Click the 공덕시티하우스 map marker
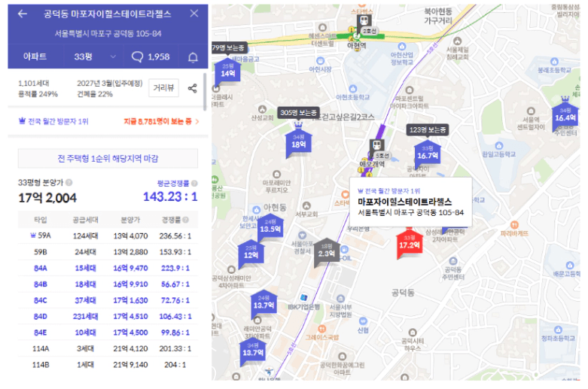This screenshot has height=389, width=588. click(413, 333)
